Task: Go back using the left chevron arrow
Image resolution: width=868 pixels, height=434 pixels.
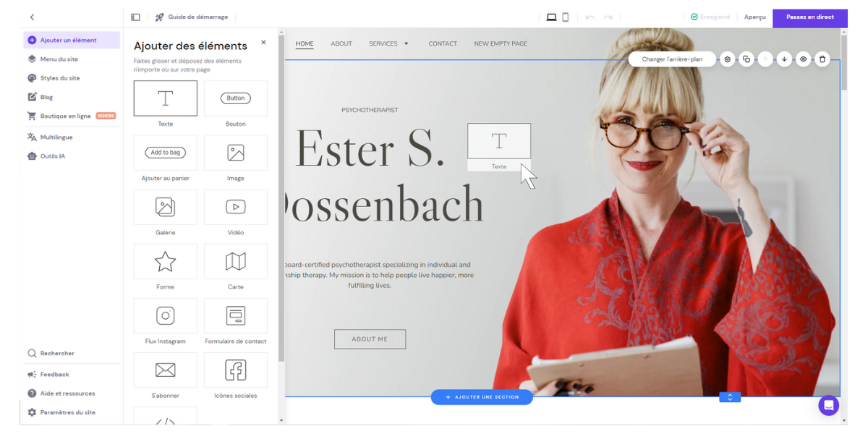Action: 32,17
